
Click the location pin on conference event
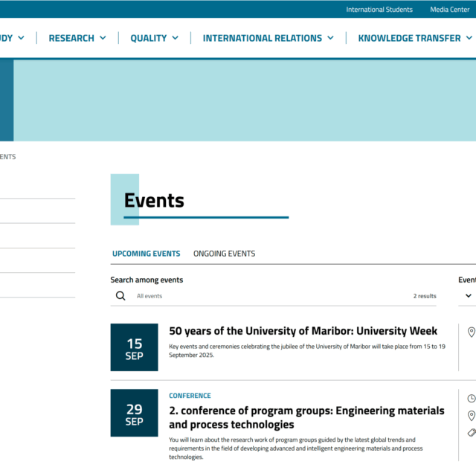(471, 416)
